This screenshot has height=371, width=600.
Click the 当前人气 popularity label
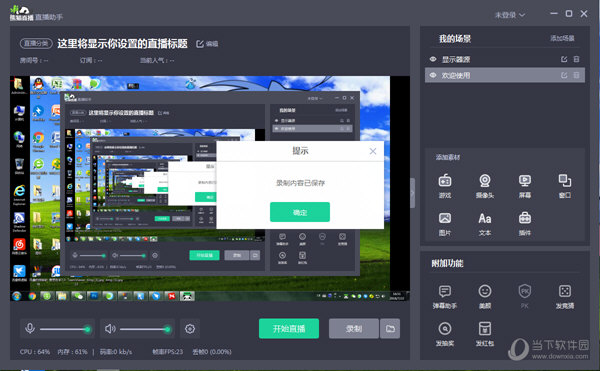157,60
